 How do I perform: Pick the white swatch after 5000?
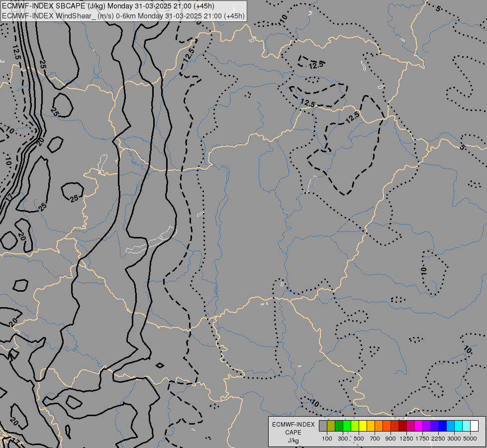coord(474,426)
